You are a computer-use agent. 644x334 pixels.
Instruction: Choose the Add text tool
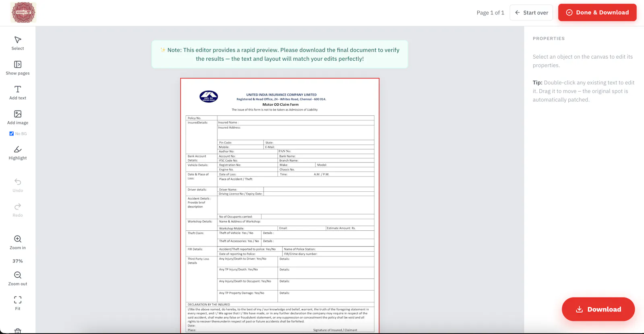[x=18, y=93]
